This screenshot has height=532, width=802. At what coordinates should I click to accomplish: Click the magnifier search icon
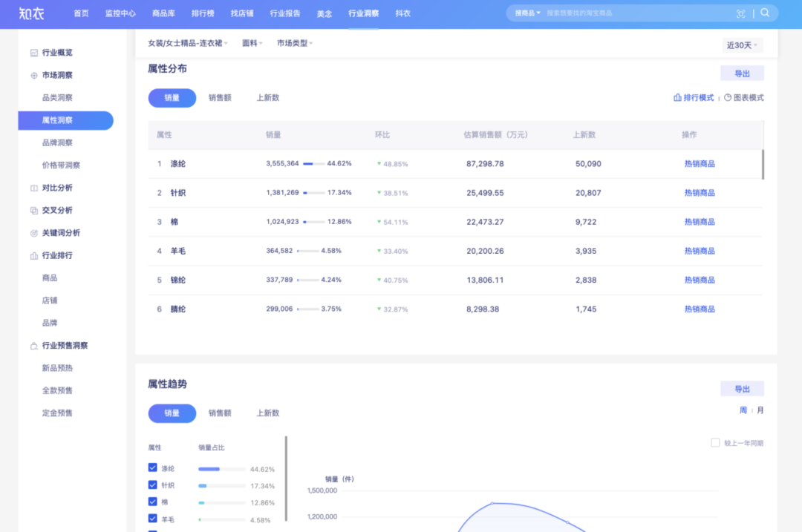tap(765, 13)
